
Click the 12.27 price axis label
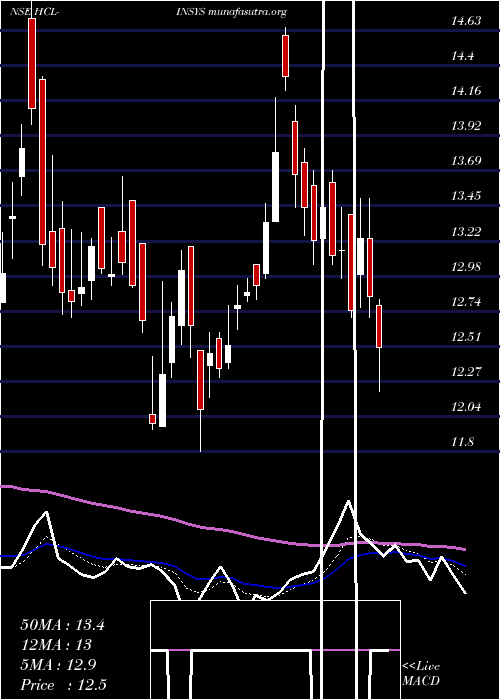[x=466, y=371]
